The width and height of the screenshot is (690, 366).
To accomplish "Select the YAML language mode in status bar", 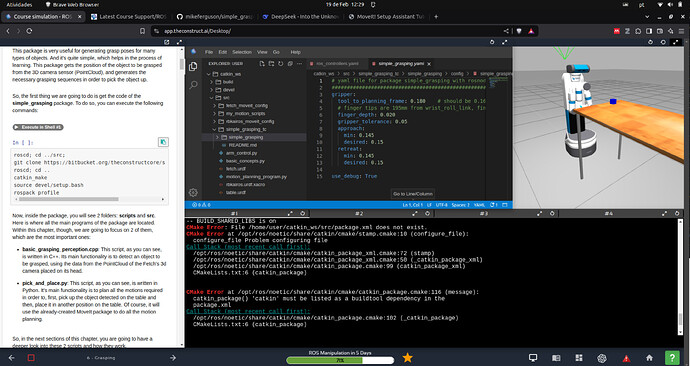I will [x=480, y=205].
